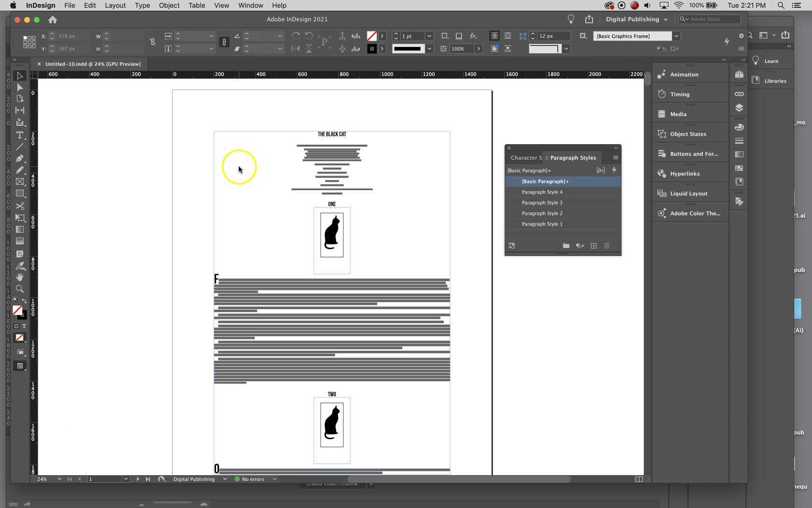Open the Hyperlinks panel

coord(683,173)
